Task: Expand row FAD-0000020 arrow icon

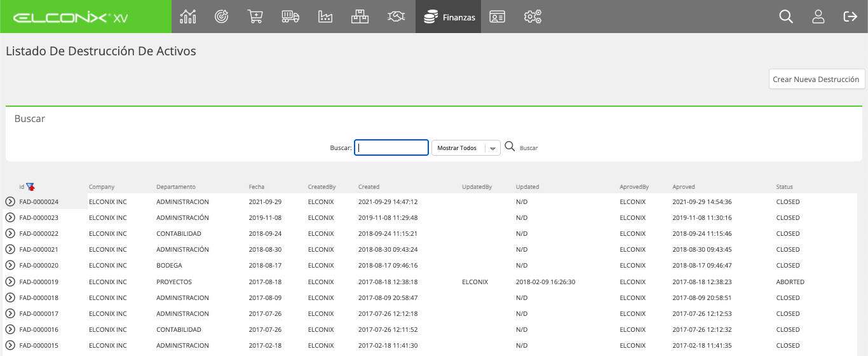Action: 10,265
